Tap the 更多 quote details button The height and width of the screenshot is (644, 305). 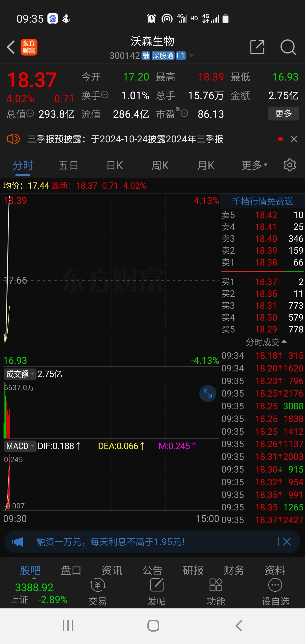283,114
